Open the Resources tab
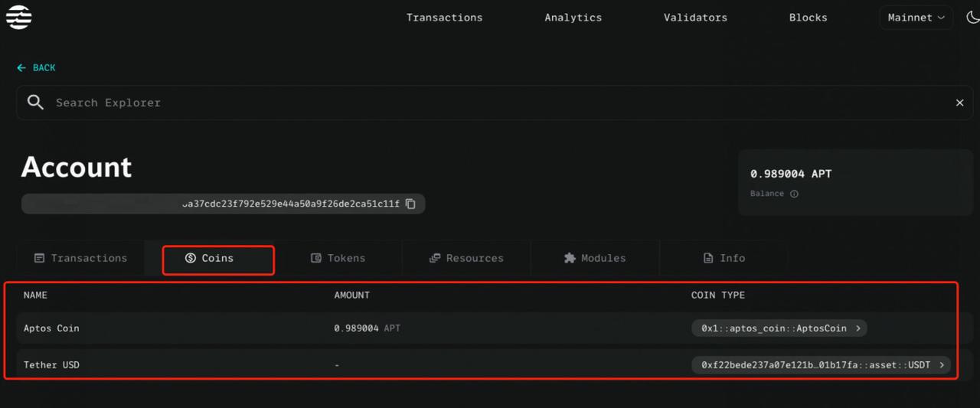This screenshot has width=980, height=408. pyautogui.click(x=465, y=258)
